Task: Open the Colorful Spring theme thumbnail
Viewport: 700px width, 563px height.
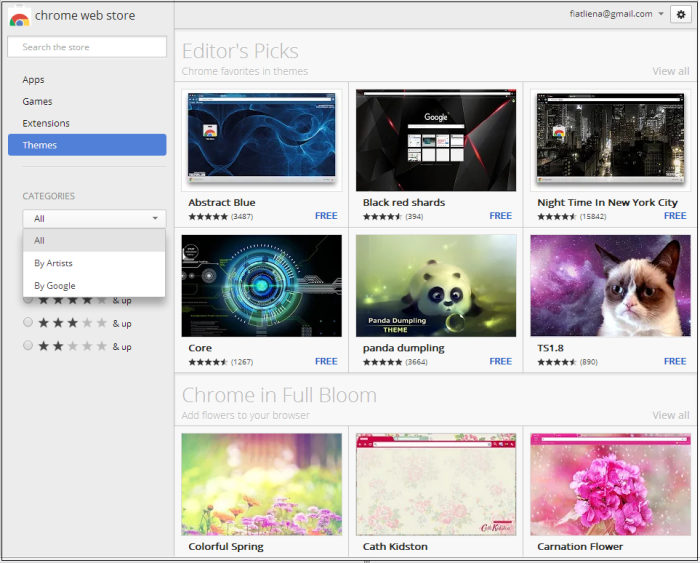Action: pos(262,484)
